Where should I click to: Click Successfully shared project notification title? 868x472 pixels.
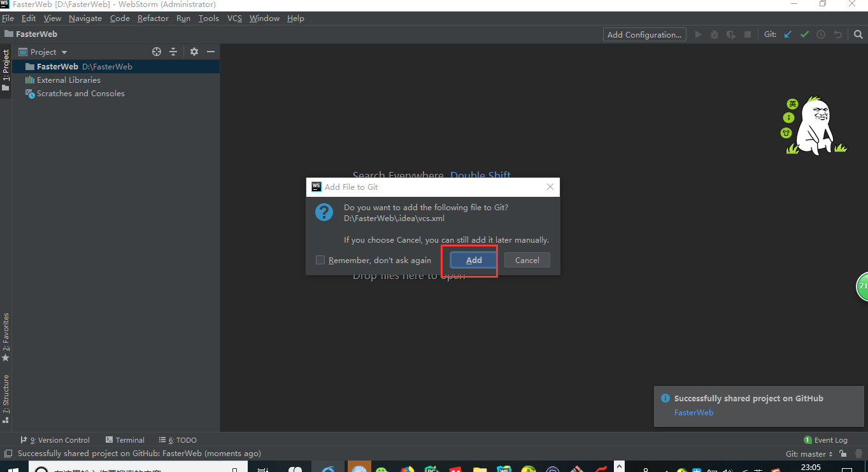[x=748, y=398]
